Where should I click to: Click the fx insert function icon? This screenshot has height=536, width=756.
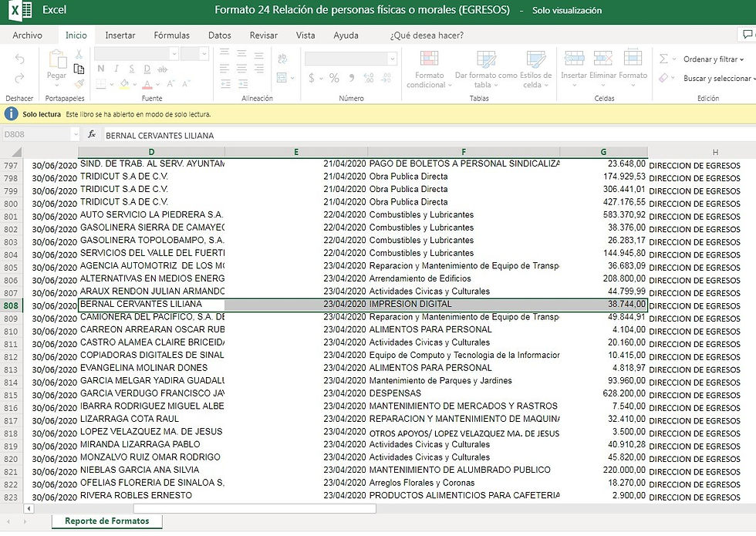(x=92, y=134)
